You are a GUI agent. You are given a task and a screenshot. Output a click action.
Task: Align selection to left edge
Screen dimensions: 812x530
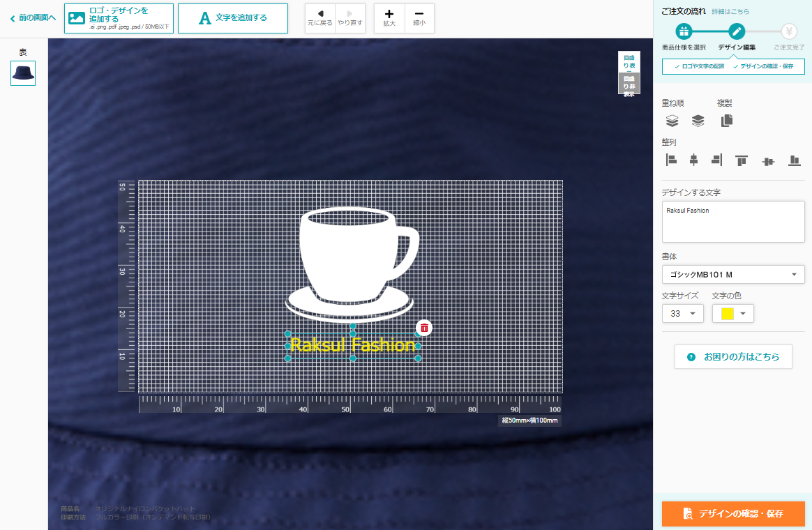click(671, 160)
